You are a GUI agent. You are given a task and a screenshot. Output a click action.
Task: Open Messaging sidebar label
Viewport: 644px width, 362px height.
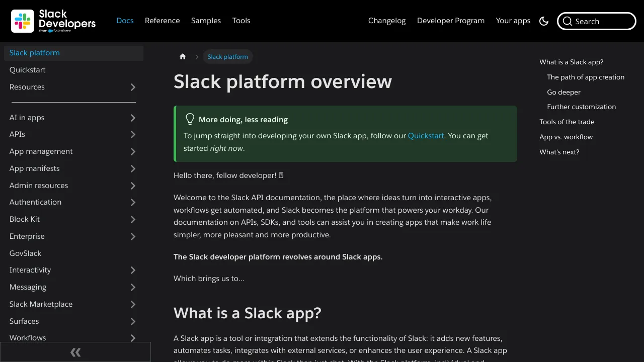pyautogui.click(x=28, y=287)
